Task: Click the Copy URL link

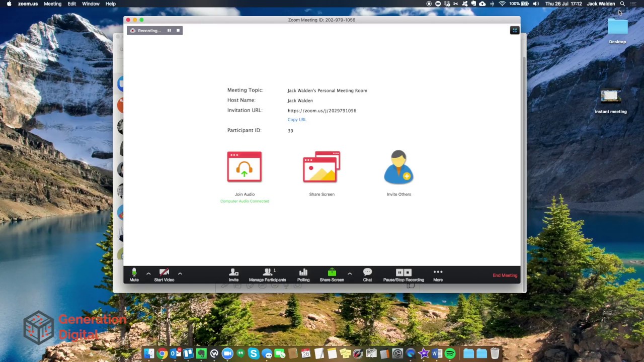Action: coord(297,120)
